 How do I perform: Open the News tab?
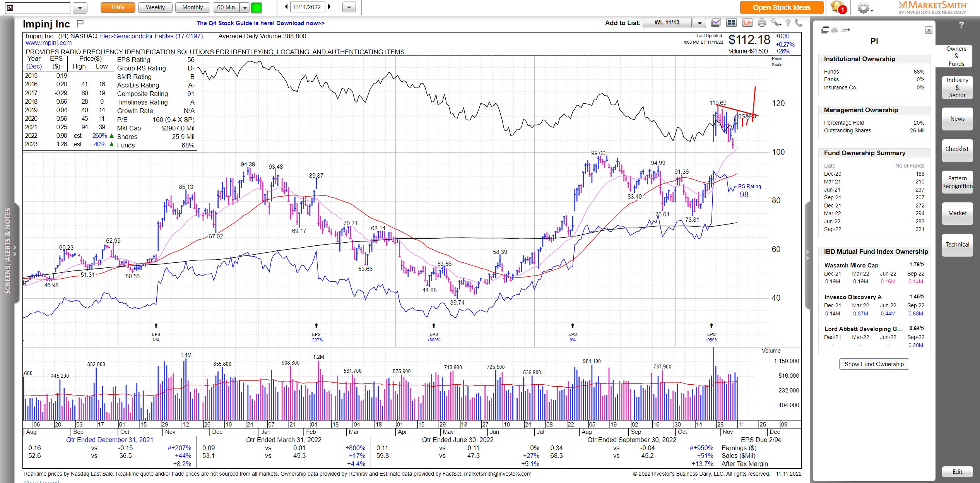point(957,119)
